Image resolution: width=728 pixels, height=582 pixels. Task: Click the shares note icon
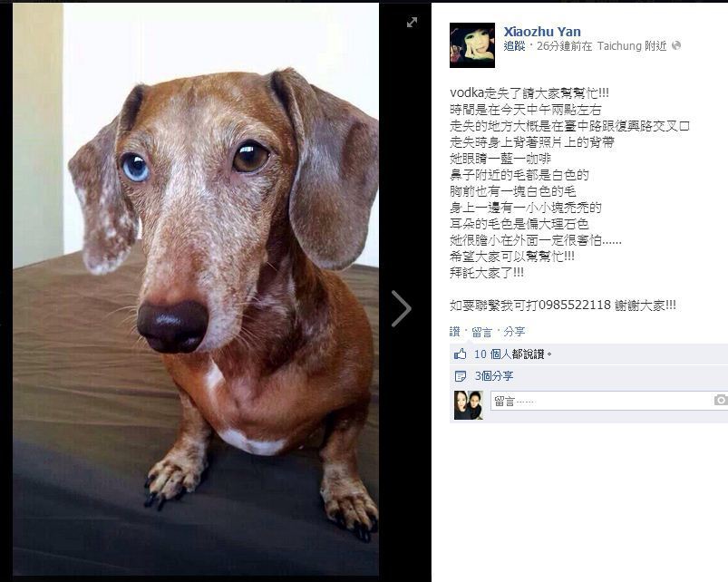[x=461, y=376]
